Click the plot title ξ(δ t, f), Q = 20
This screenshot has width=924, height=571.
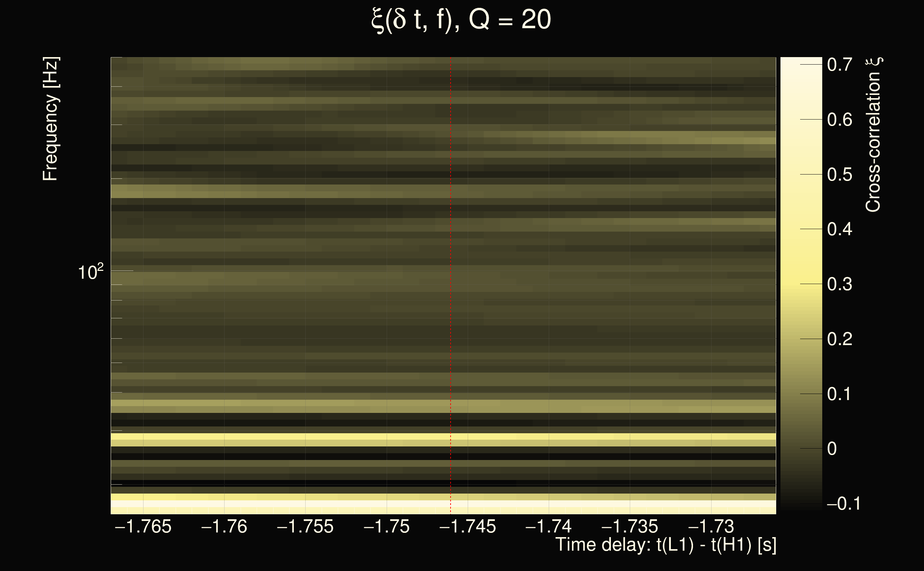click(461, 20)
